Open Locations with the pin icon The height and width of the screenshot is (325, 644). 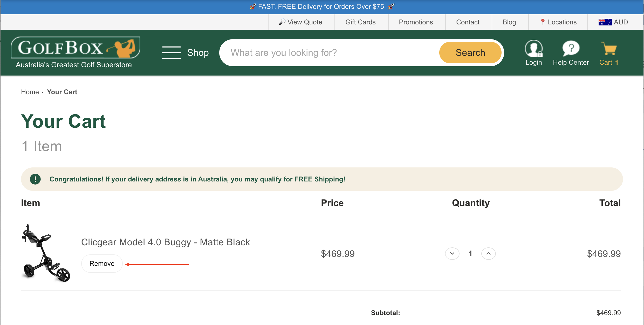click(x=558, y=22)
